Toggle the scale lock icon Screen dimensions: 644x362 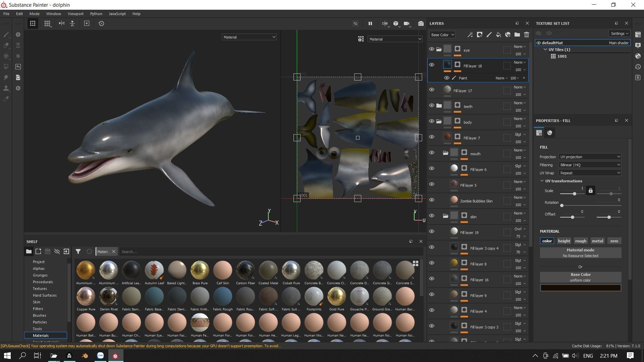591,191
